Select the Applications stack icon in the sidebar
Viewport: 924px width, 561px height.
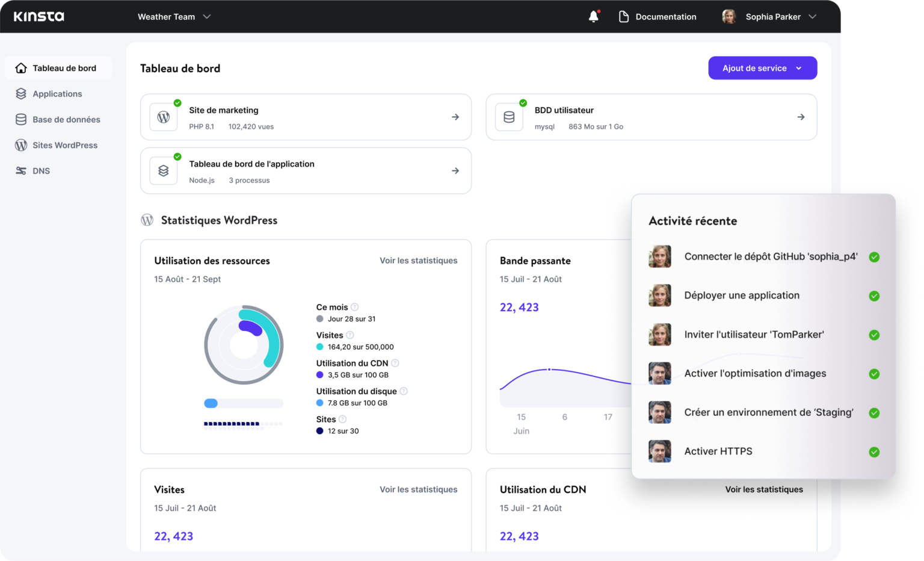click(x=21, y=93)
